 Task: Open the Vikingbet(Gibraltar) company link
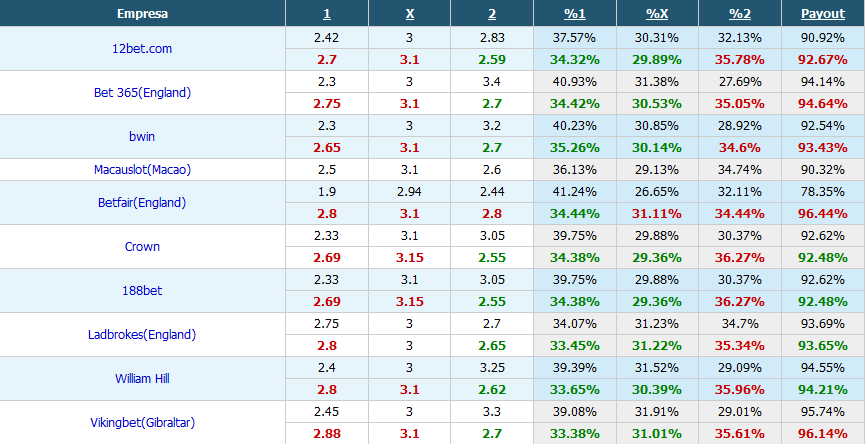click(142, 423)
